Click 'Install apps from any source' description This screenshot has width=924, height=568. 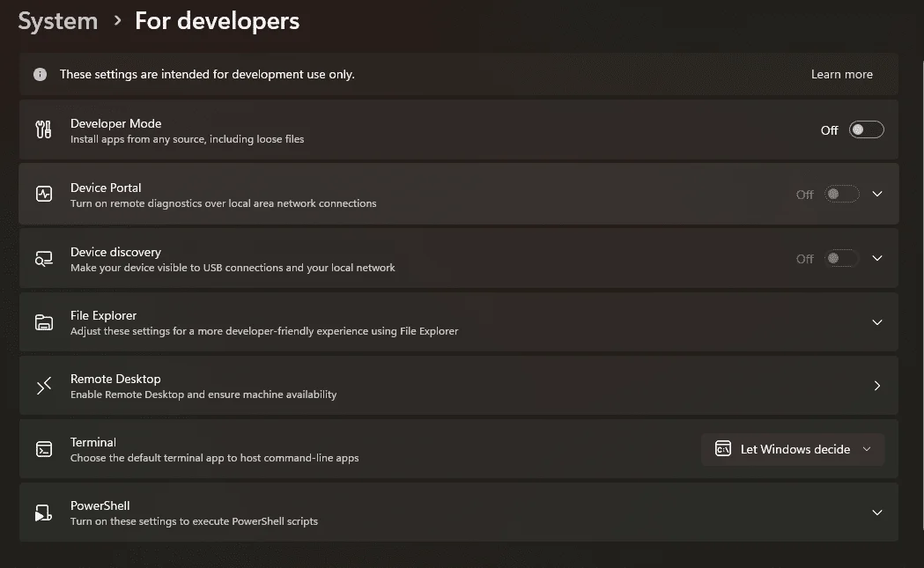click(x=188, y=139)
